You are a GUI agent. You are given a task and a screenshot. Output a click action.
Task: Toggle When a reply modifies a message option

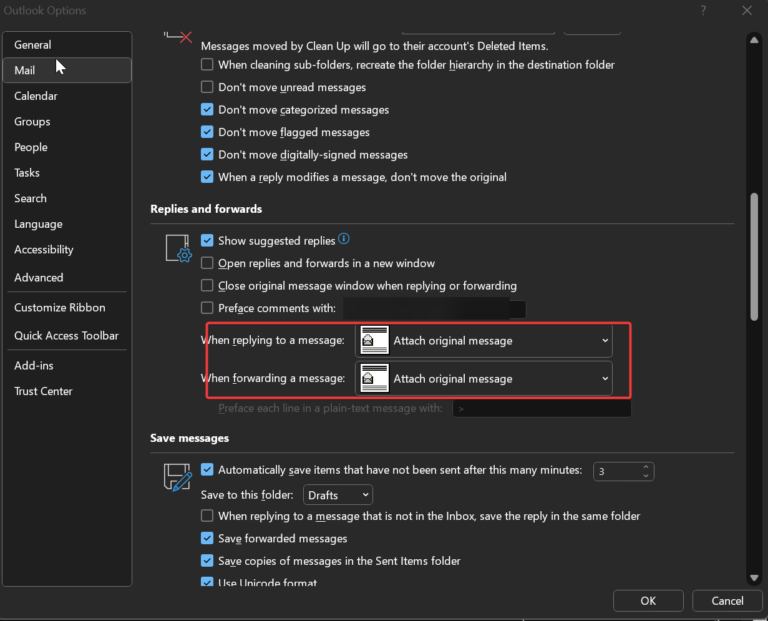click(207, 177)
